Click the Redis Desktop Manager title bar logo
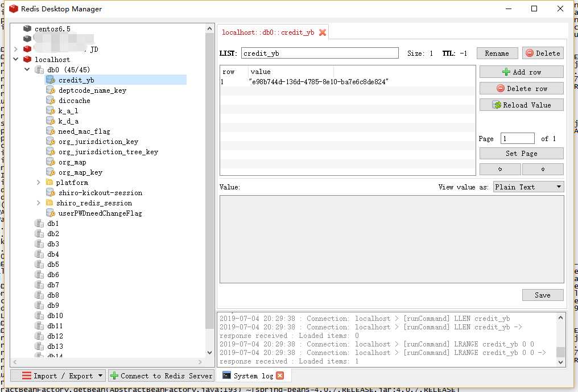578x392 pixels. [x=14, y=9]
